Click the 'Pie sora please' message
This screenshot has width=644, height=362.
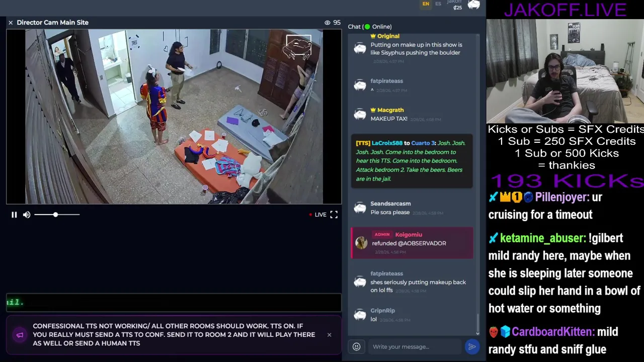tap(390, 212)
